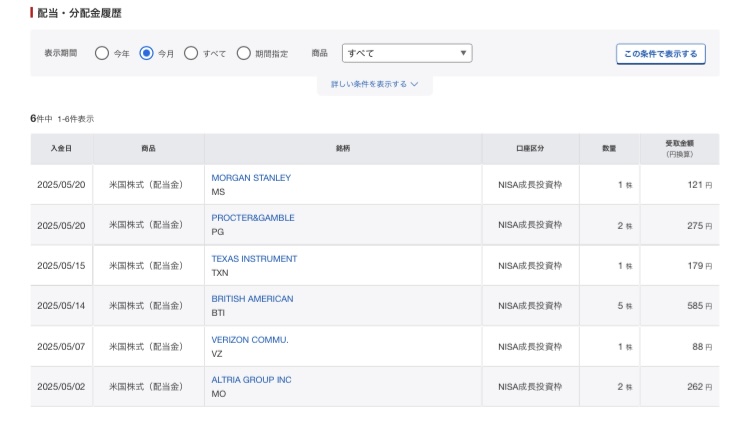Viewport: 750px width, 424px height.
Task: Select the 今月 radio button
Action: pyautogui.click(x=146, y=53)
